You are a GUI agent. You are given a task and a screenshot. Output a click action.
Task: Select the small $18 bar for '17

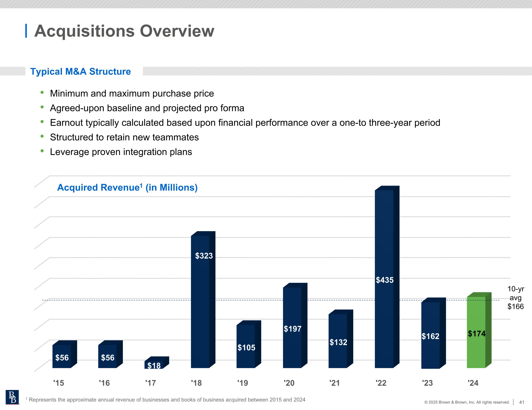(154, 365)
